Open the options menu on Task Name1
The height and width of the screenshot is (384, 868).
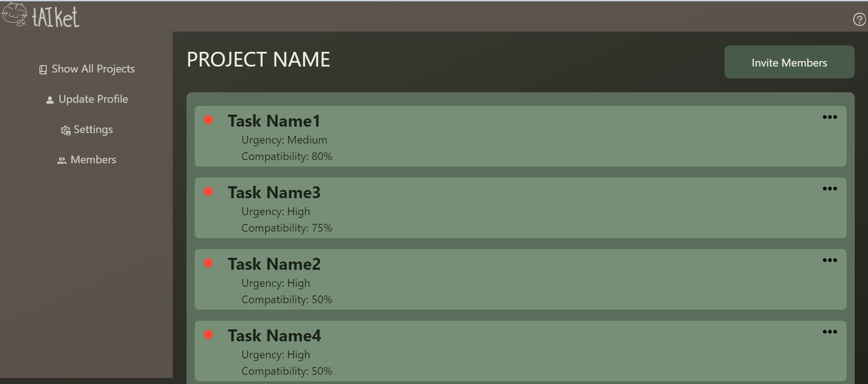coord(830,117)
